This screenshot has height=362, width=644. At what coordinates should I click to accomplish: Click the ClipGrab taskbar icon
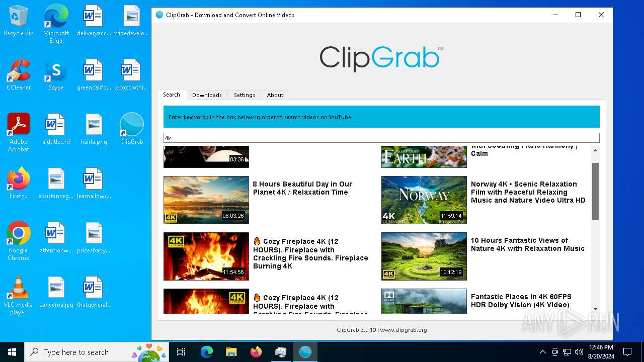coord(305,352)
